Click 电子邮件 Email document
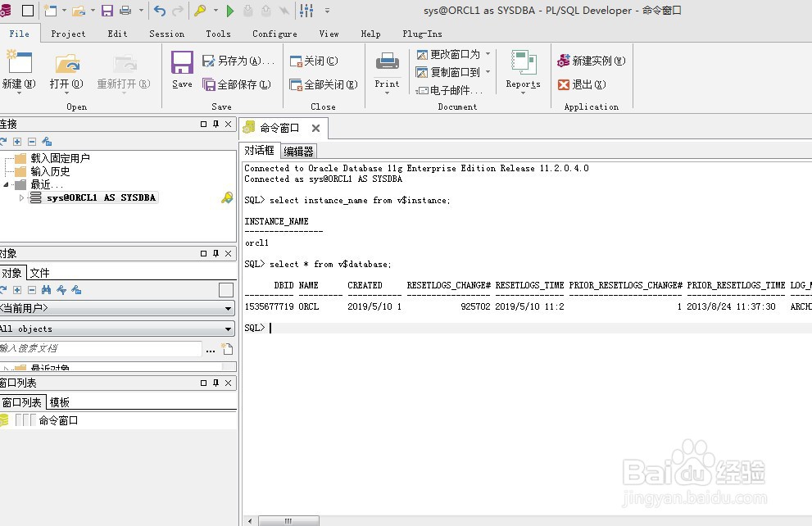The height and width of the screenshot is (526, 812). click(x=450, y=91)
